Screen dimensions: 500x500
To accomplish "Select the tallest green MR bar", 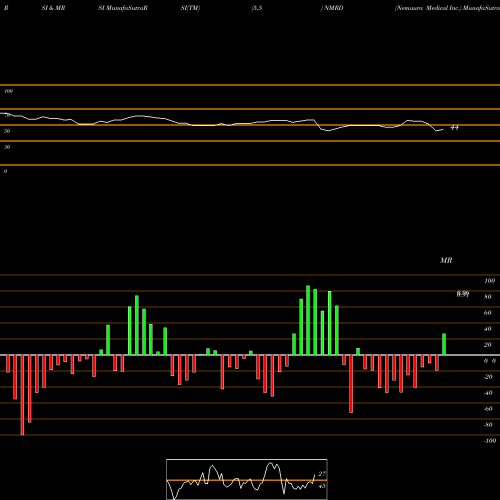I will (x=308, y=320).
